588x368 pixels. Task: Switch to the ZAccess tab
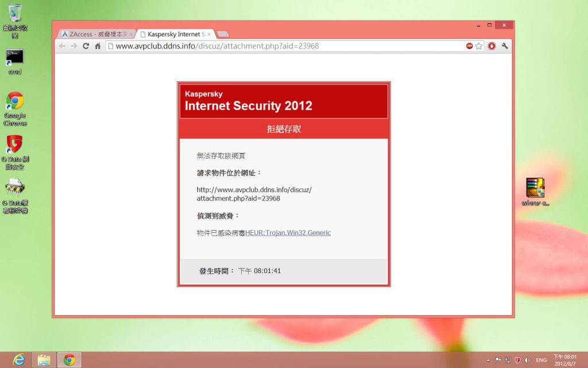point(96,34)
